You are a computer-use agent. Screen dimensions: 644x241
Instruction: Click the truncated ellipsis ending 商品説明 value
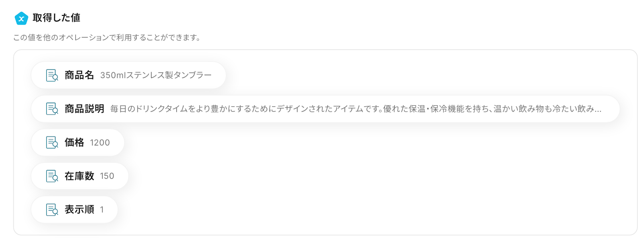[598, 109]
